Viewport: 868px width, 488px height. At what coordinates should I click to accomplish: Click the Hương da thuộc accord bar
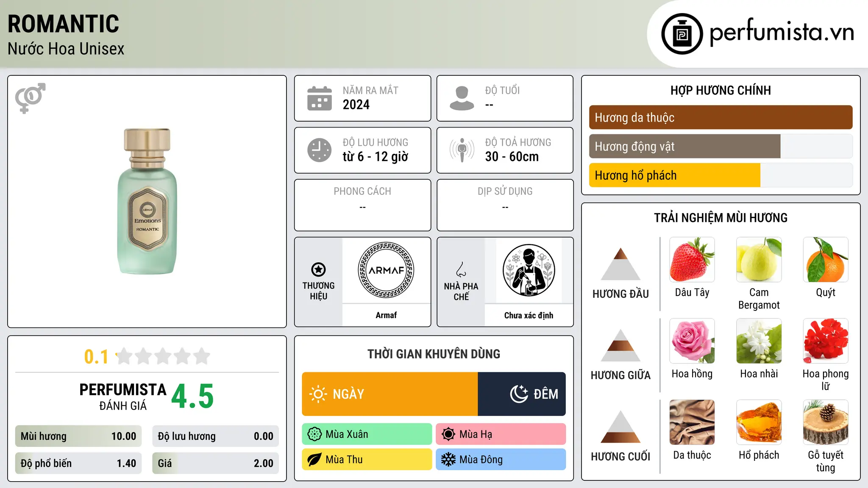click(721, 117)
